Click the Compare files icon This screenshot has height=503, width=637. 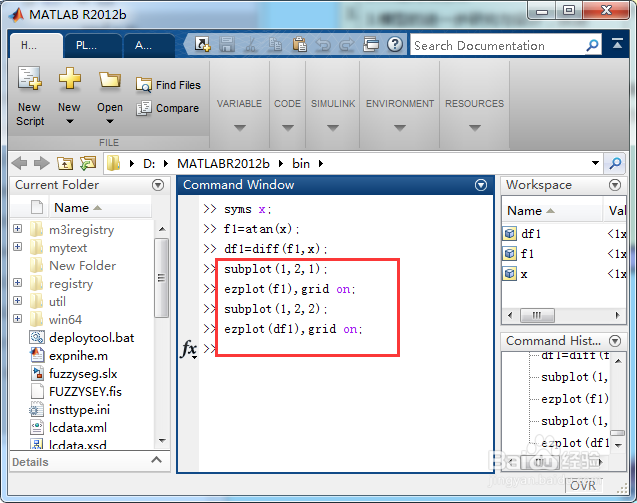(144, 108)
